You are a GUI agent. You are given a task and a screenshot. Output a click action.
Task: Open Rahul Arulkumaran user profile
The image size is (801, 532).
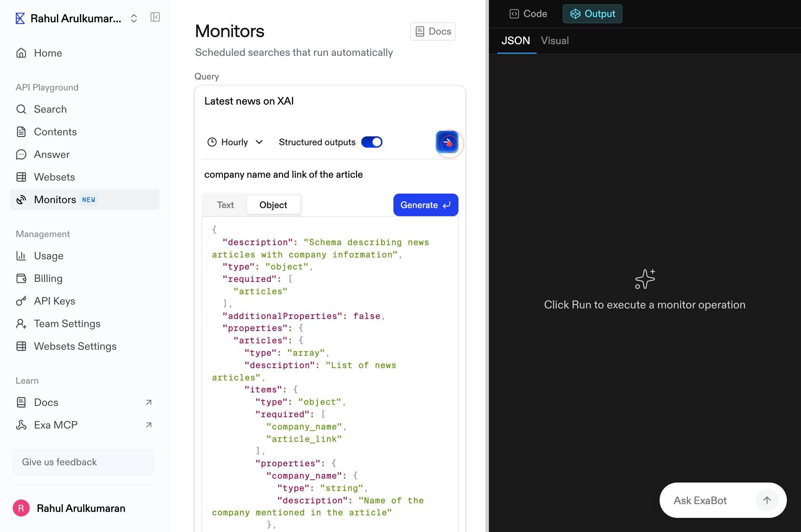69,508
